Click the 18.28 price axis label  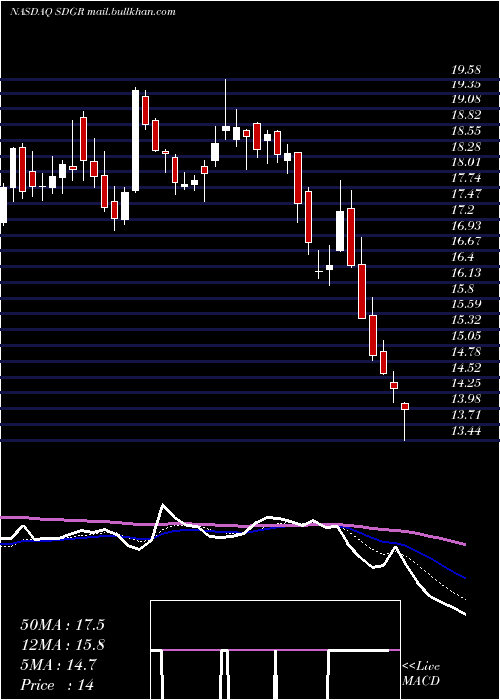click(465, 147)
